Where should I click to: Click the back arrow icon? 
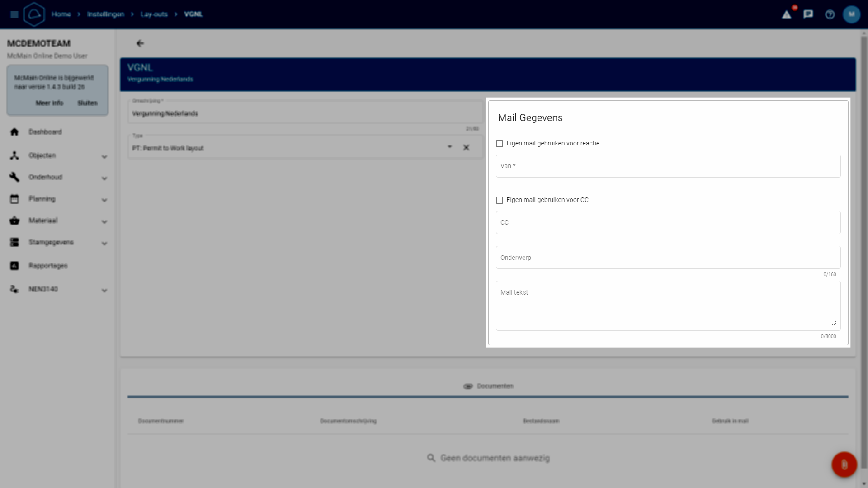click(140, 43)
